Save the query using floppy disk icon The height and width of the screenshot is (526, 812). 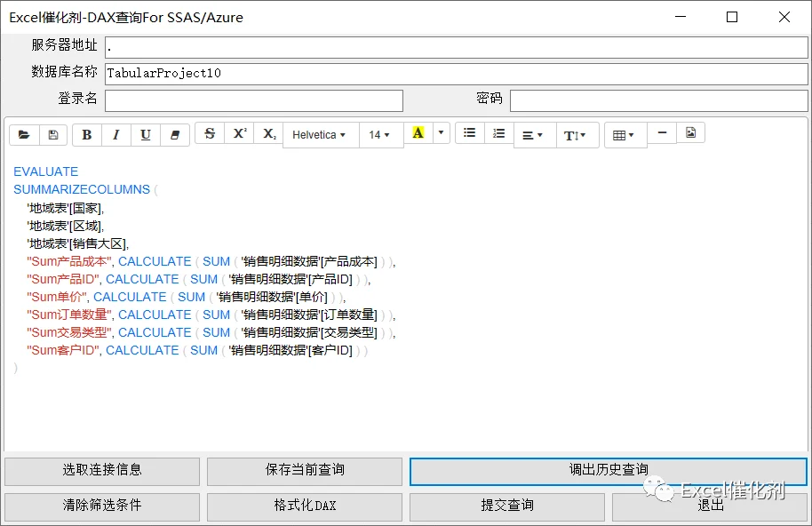point(52,134)
